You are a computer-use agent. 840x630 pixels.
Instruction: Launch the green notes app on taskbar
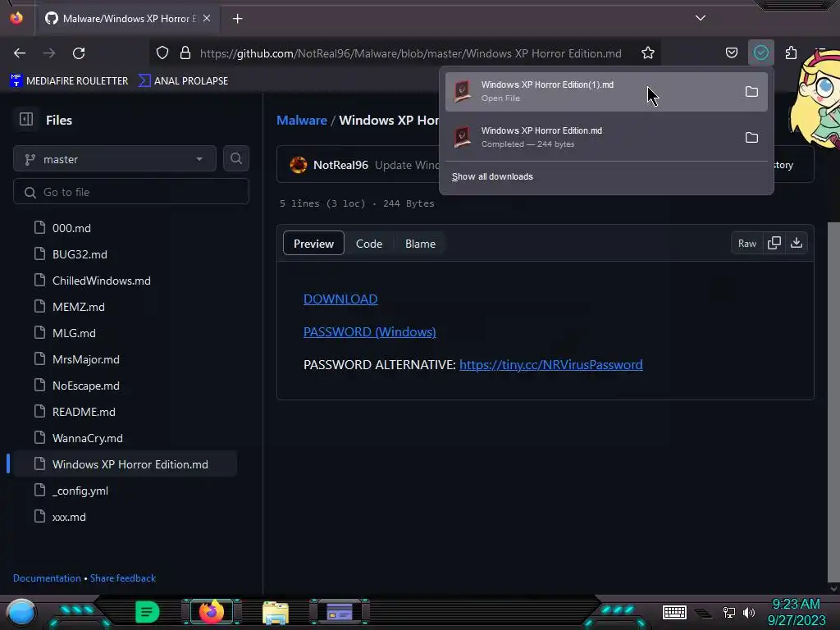pyautogui.click(x=147, y=612)
